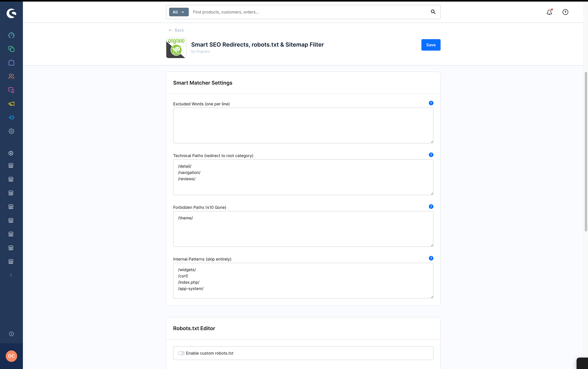Open the last sales channel storefront icon
Screen dimensions: 588x369
[11, 262]
